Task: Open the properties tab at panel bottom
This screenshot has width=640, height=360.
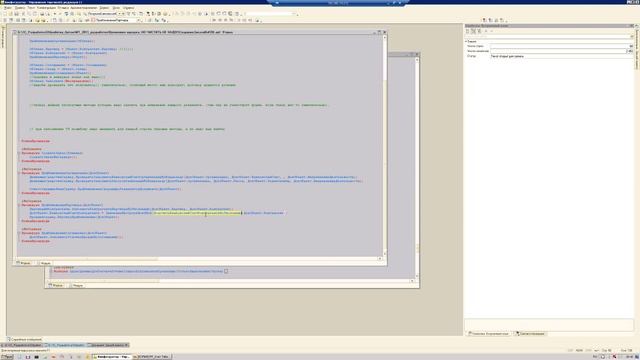Action: click(x=488, y=333)
